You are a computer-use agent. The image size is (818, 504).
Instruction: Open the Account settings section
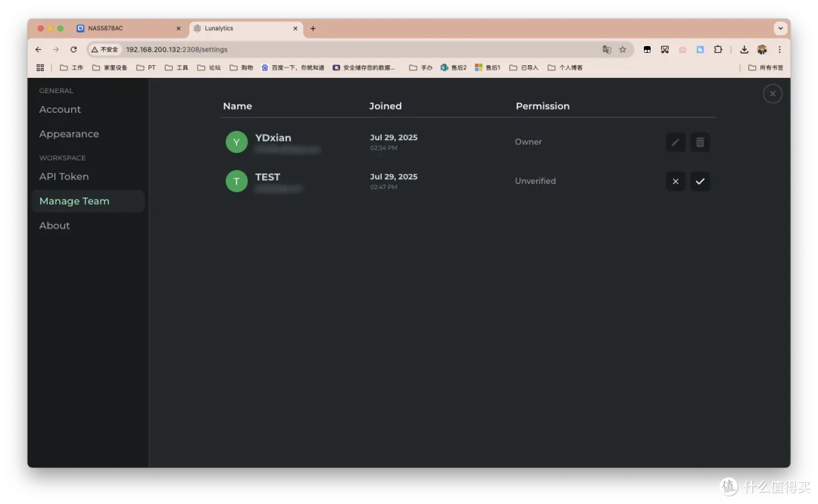coord(60,110)
